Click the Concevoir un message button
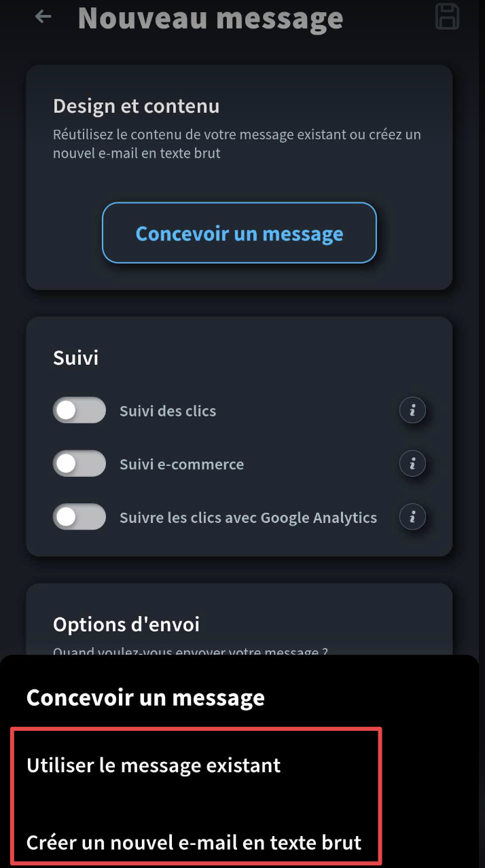Screen dimensions: 485x868 point(239,233)
